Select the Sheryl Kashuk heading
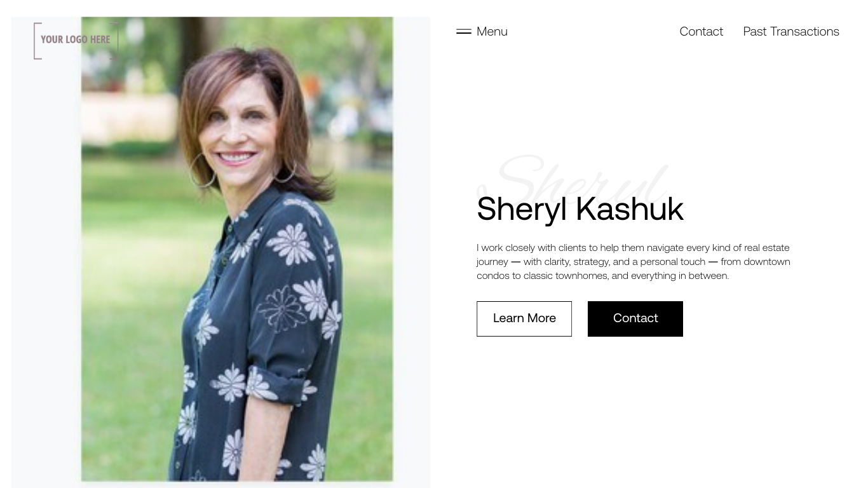Screen dimensions: 868x488 pyautogui.click(x=580, y=209)
